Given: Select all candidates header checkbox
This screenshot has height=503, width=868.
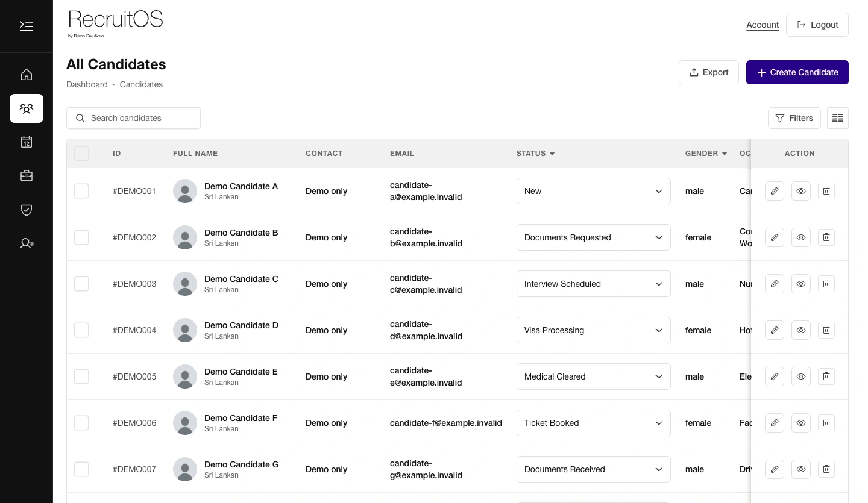Looking at the screenshot, I should coord(81,154).
